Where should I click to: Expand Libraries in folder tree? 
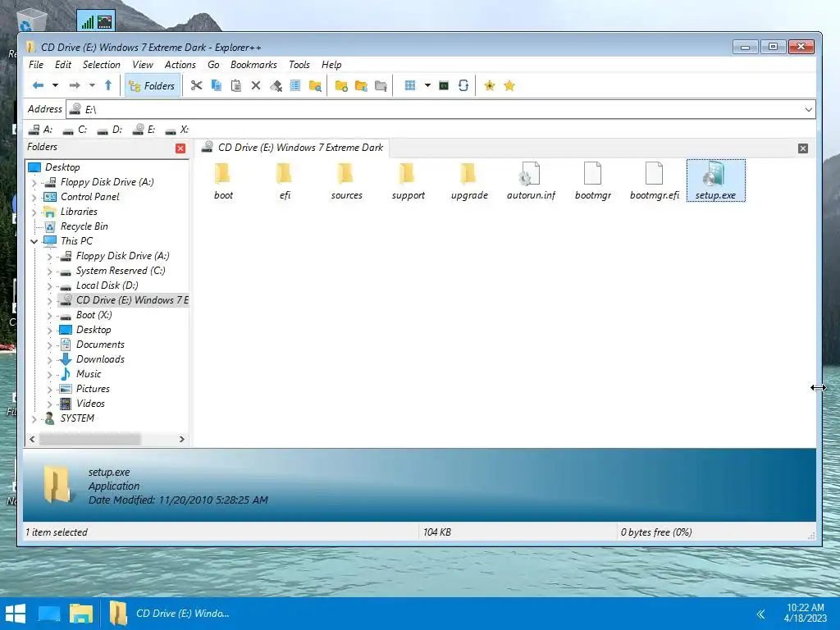(34, 212)
